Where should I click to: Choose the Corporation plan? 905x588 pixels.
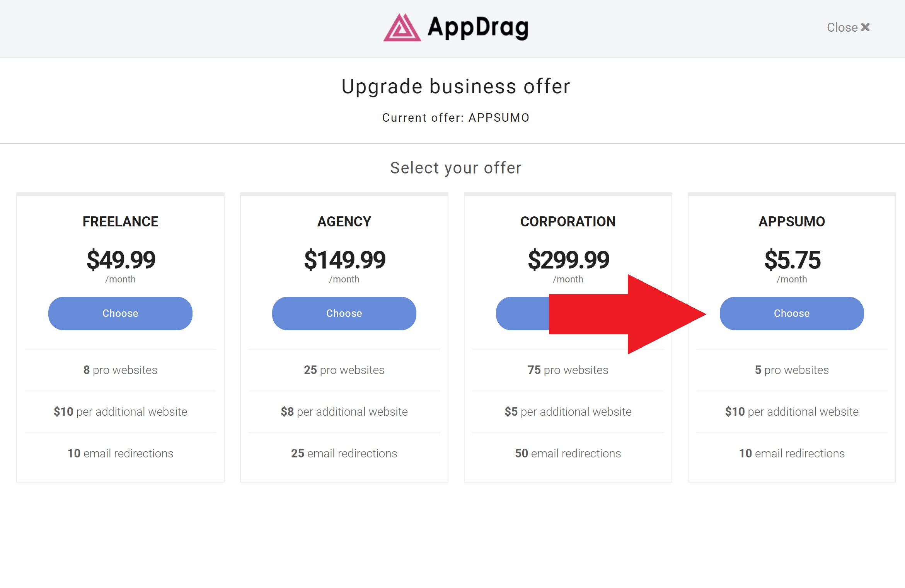tap(522, 313)
